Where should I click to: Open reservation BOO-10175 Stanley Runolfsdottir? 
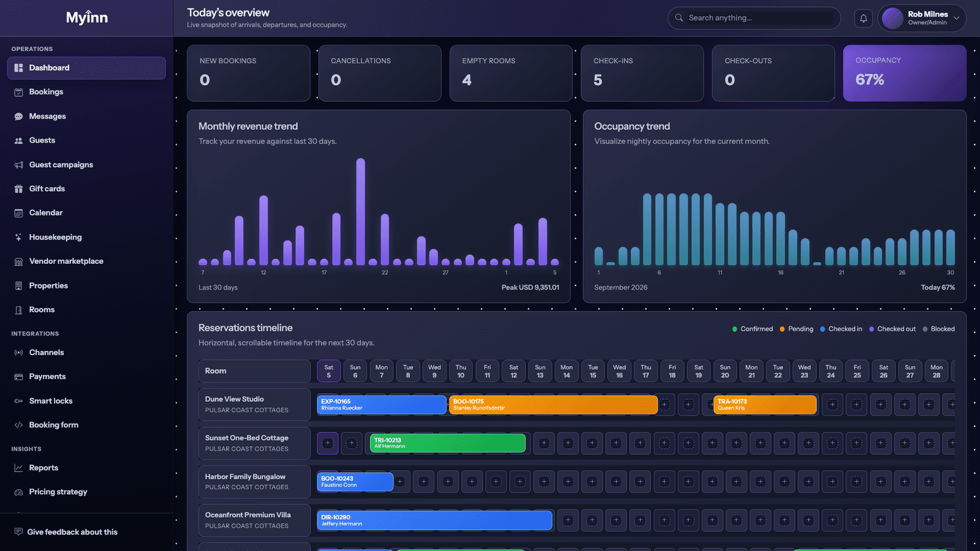click(553, 405)
